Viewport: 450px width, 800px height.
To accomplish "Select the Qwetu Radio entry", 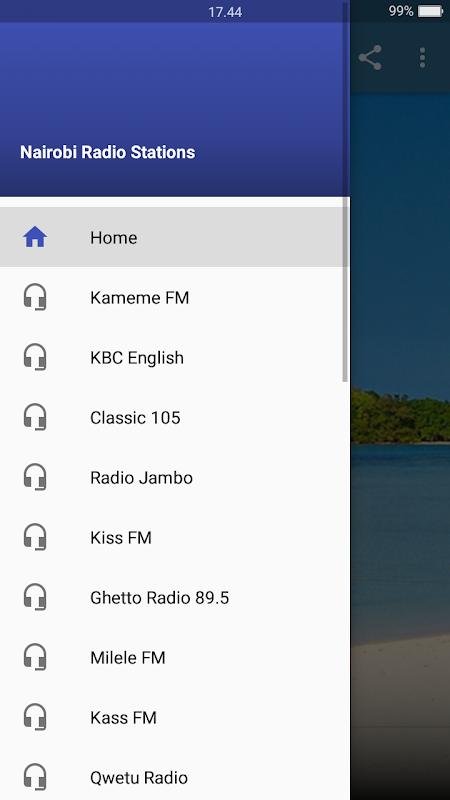I will tap(175, 777).
